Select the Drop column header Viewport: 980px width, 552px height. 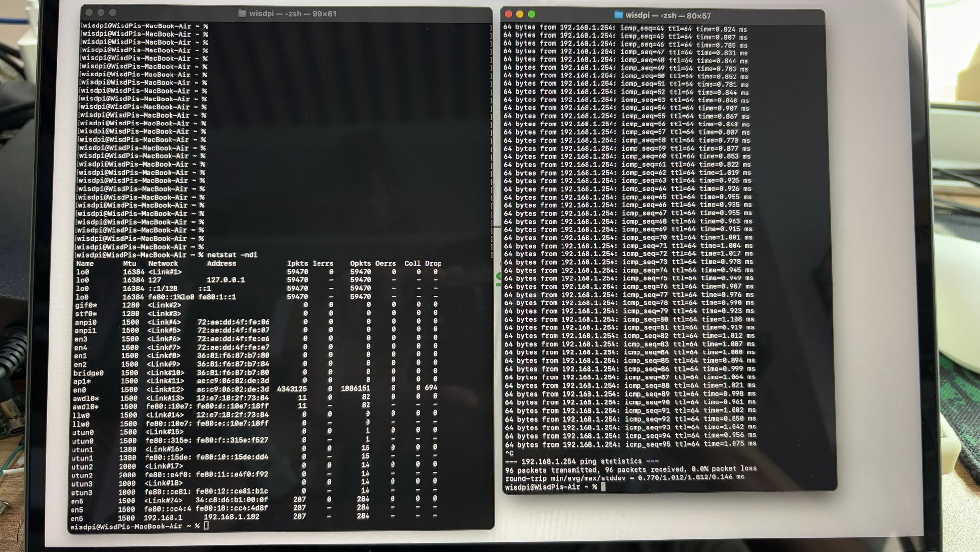tap(433, 263)
